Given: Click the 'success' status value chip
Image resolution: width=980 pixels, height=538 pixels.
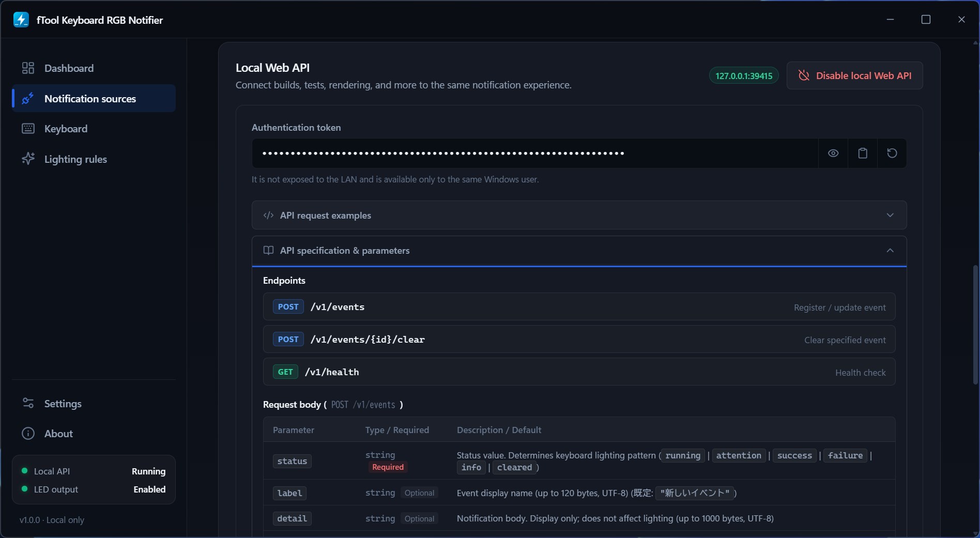Looking at the screenshot, I should (x=794, y=455).
